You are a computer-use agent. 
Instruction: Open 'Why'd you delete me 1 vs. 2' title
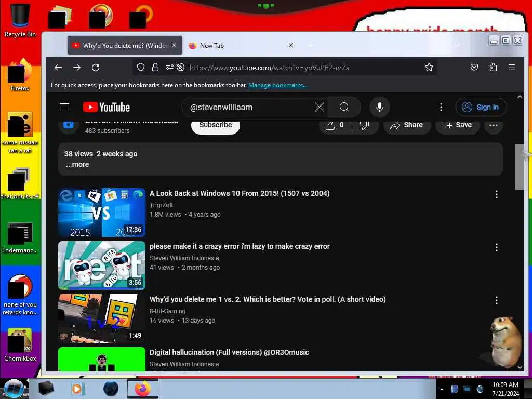[268, 299]
